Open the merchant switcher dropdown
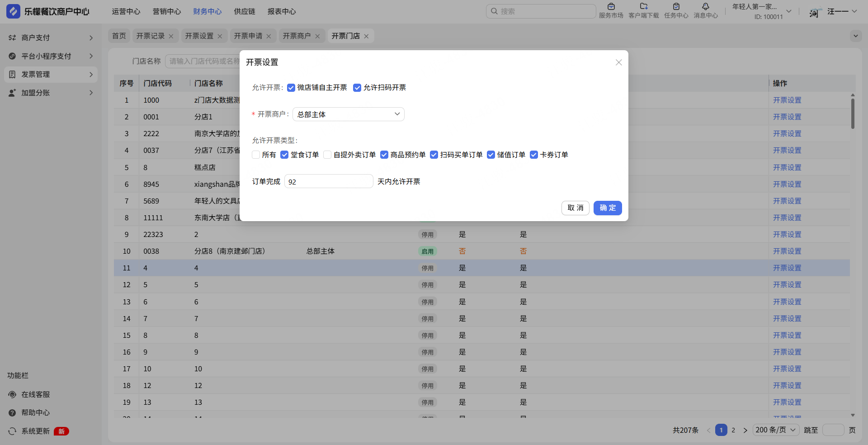This screenshot has width=868, height=445. (789, 11)
